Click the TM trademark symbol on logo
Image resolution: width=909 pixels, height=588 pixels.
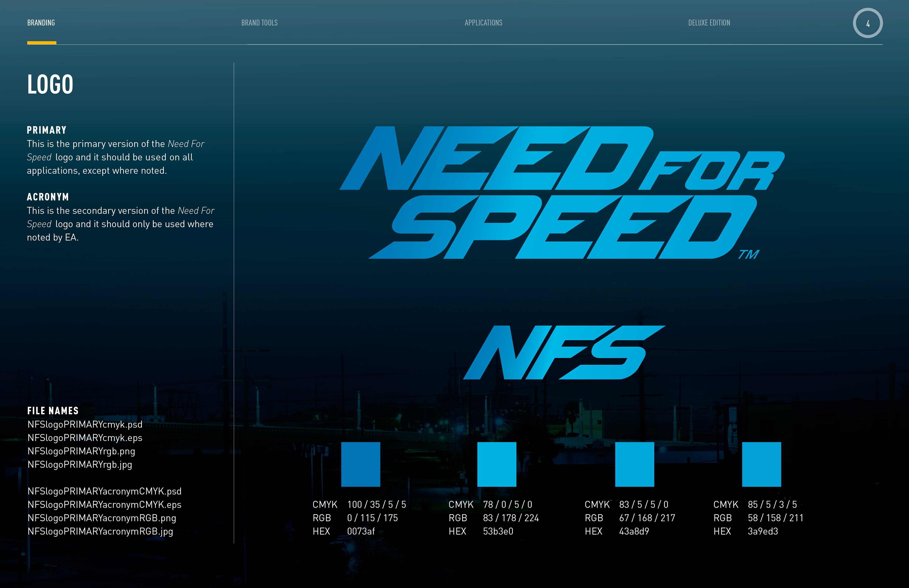coord(749,254)
